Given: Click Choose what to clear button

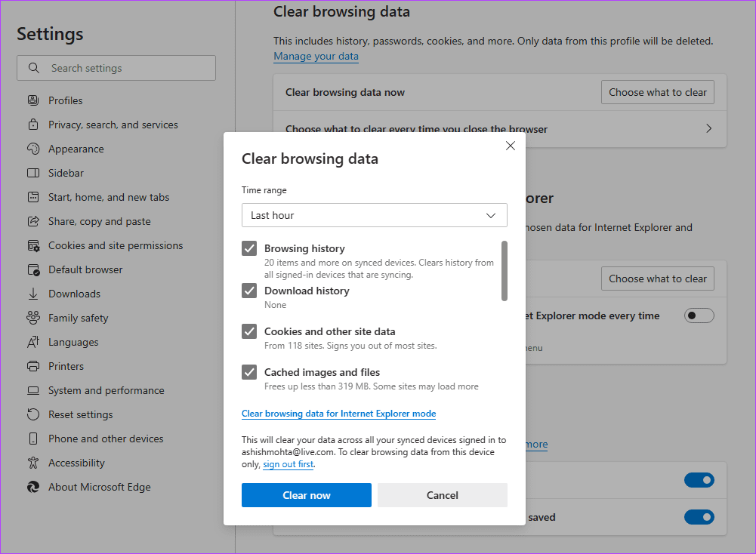Looking at the screenshot, I should coord(657,91).
